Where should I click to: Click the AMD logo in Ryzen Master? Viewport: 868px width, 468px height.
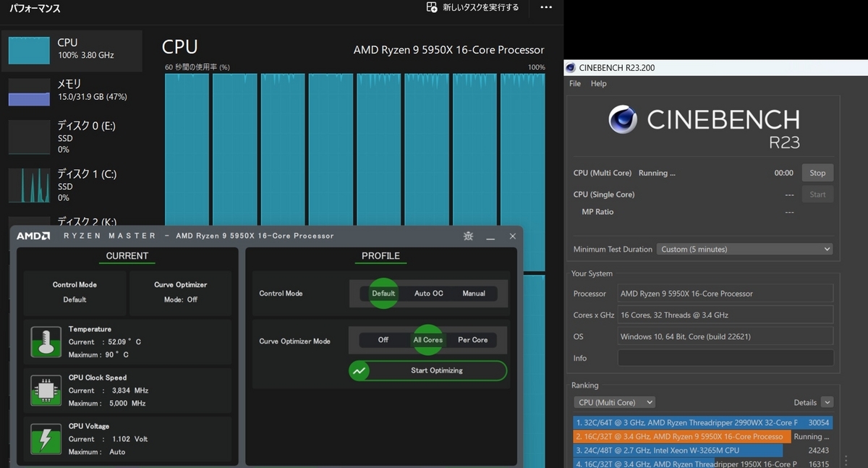coord(33,236)
